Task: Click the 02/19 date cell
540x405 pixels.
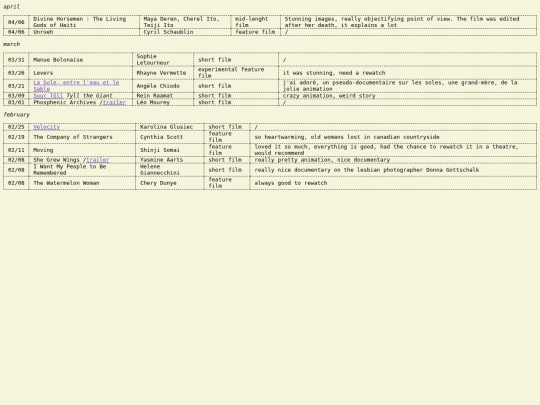Action: click(x=16, y=137)
